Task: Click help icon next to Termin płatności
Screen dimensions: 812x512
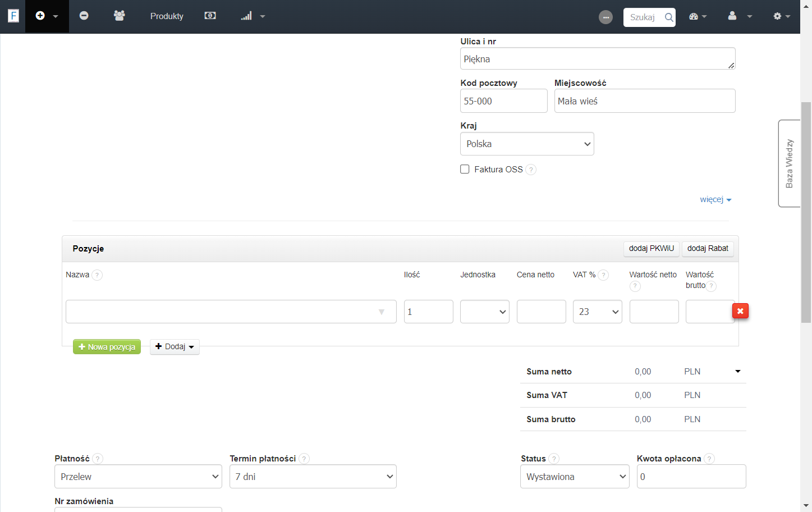Action: (304, 459)
